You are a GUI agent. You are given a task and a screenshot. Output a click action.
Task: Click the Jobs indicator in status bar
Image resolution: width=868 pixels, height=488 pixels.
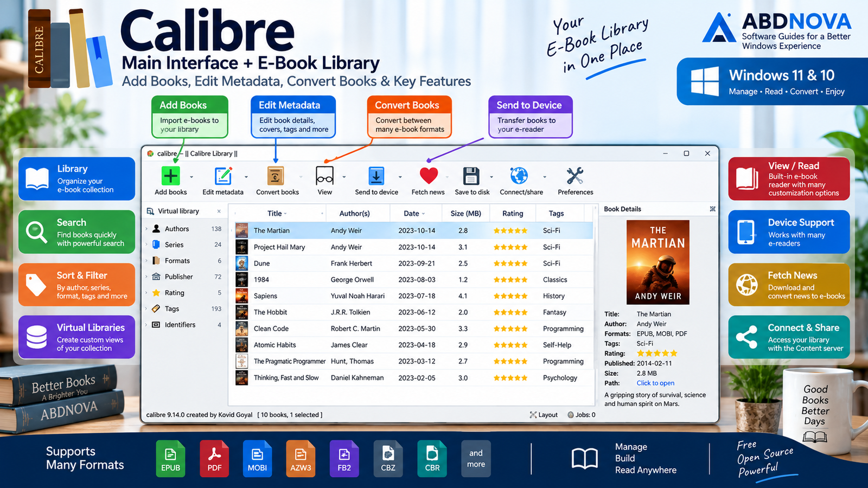pos(582,415)
